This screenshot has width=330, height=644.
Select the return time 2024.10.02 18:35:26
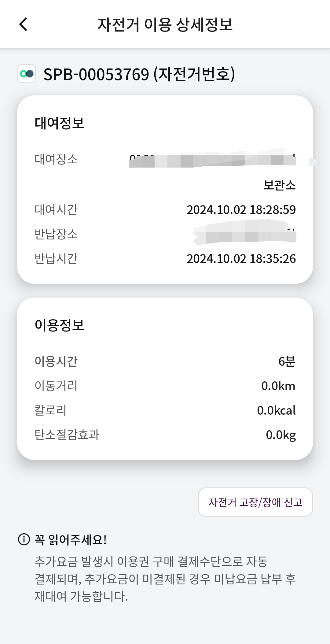point(241,259)
